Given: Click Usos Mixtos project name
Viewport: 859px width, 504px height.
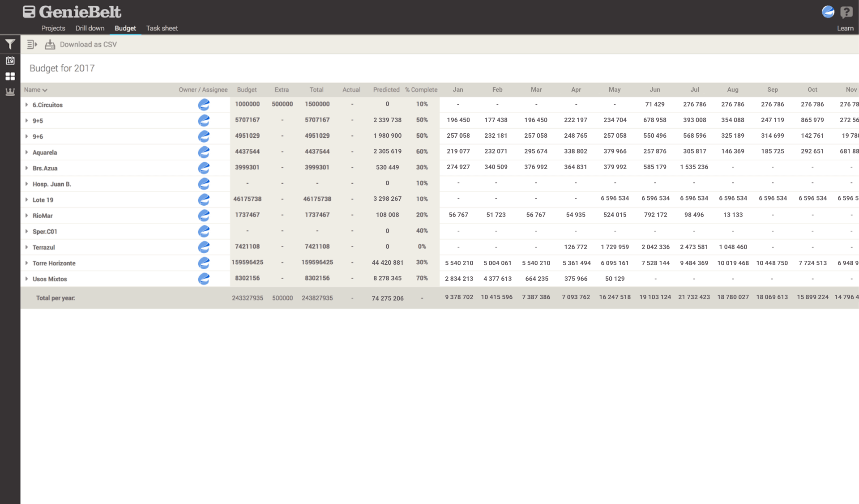Looking at the screenshot, I should point(50,279).
